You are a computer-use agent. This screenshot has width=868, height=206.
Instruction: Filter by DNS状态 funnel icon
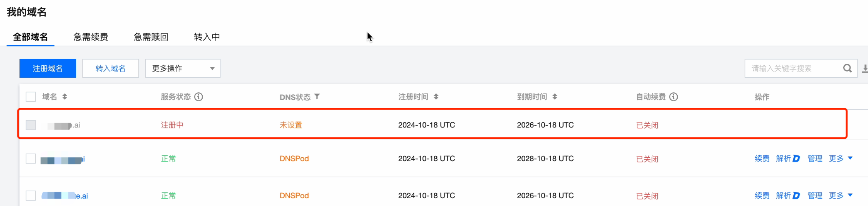pos(317,97)
